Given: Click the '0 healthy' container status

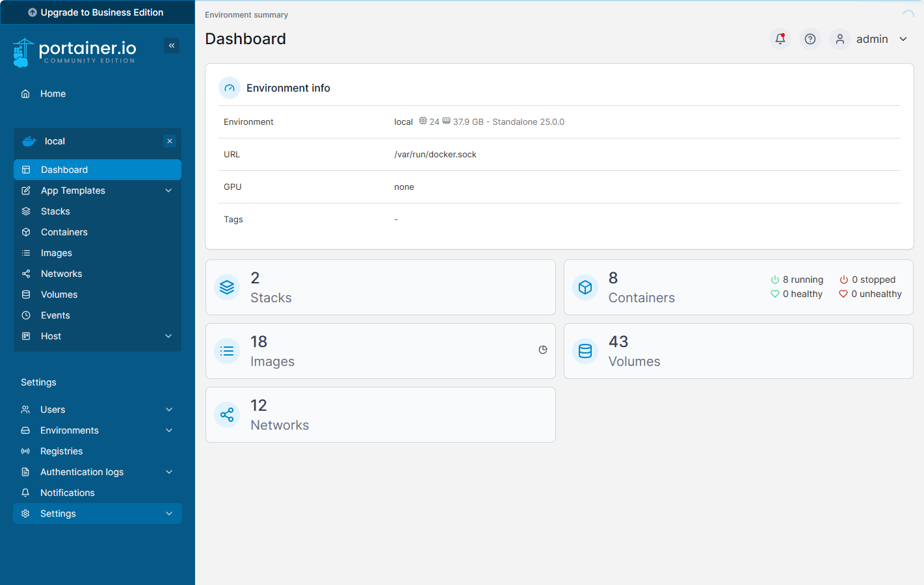Looking at the screenshot, I should [797, 294].
